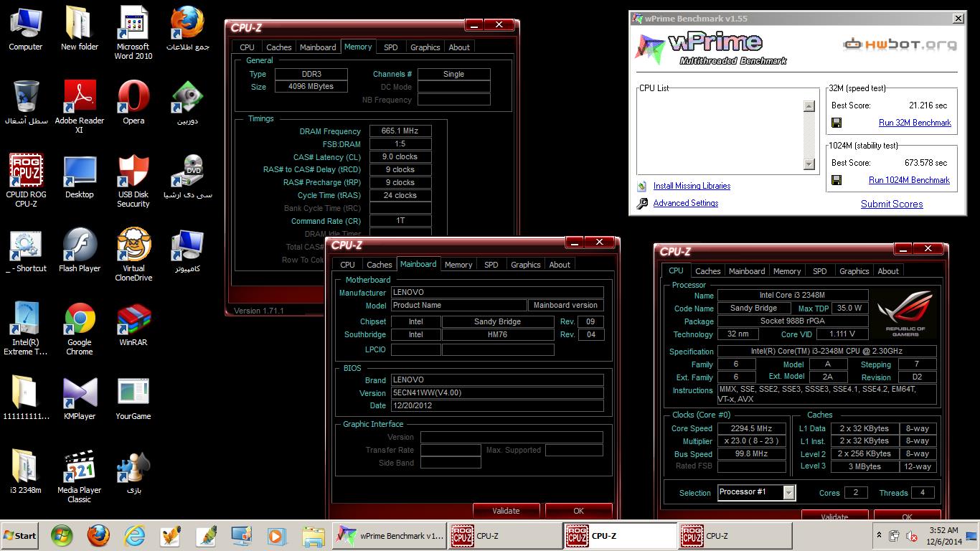
Task: Click Submit Scores link in wPrime
Action: click(892, 204)
